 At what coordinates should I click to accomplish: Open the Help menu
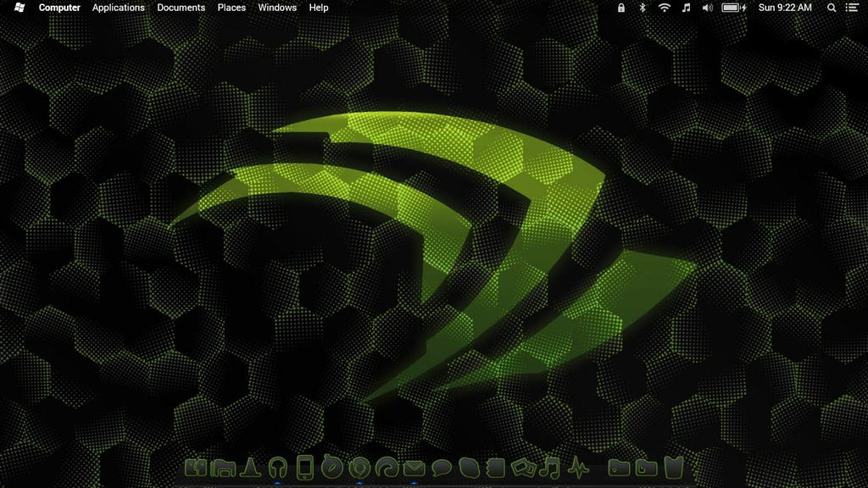point(319,8)
